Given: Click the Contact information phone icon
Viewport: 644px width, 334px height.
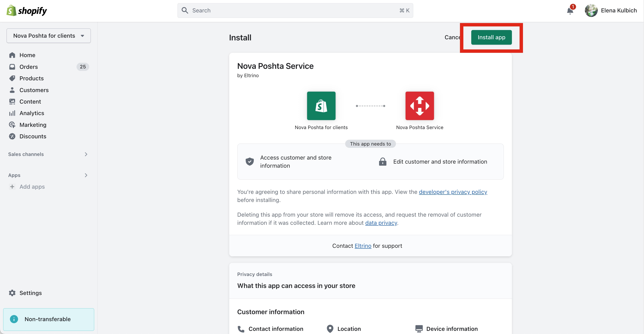Looking at the screenshot, I should pyautogui.click(x=241, y=329).
